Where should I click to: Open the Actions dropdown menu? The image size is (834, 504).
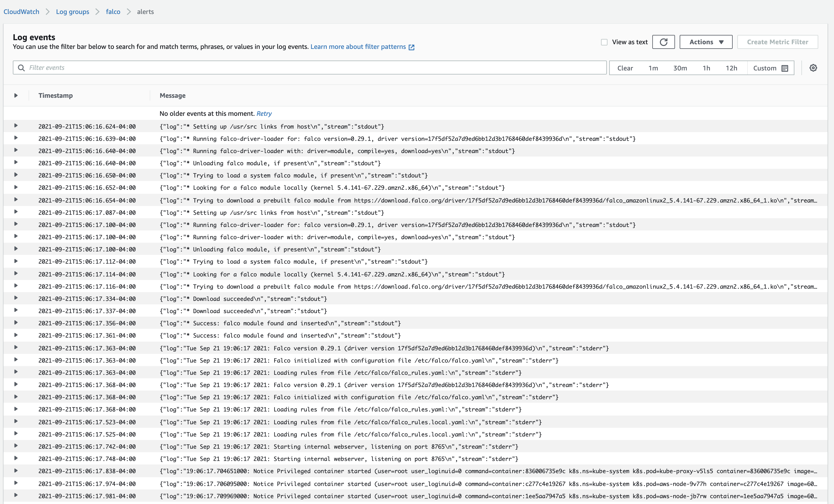[x=706, y=42]
